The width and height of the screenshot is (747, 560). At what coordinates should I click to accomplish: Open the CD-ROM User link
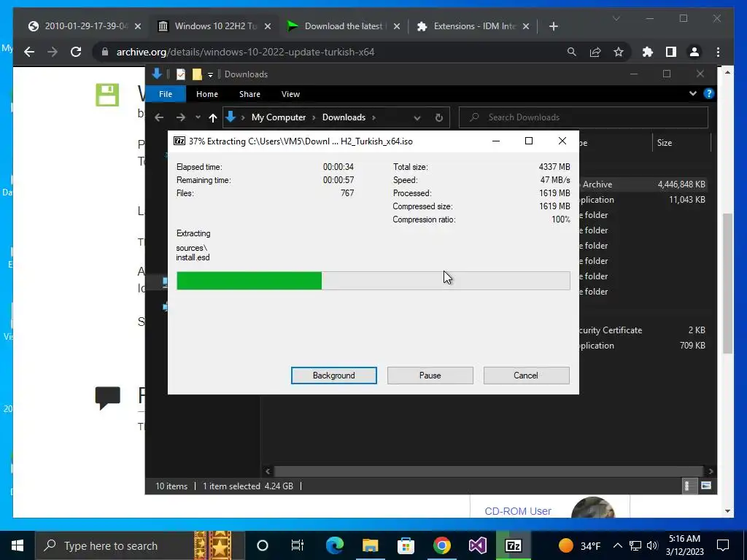click(x=517, y=511)
